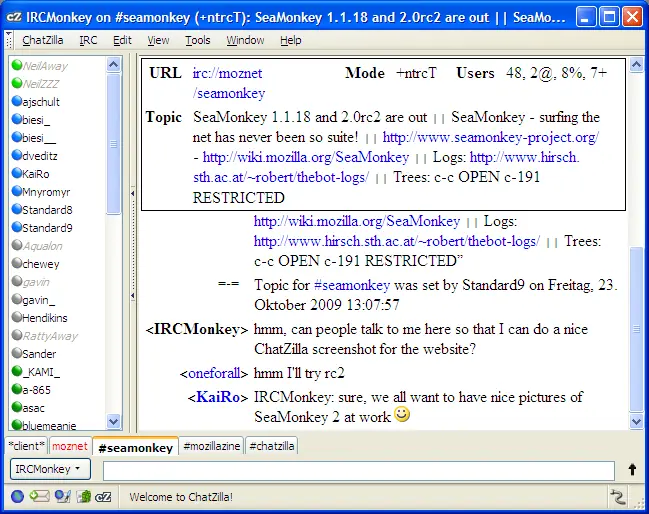
Task: Click the multiline input up-arrow icon
Action: pos(632,469)
